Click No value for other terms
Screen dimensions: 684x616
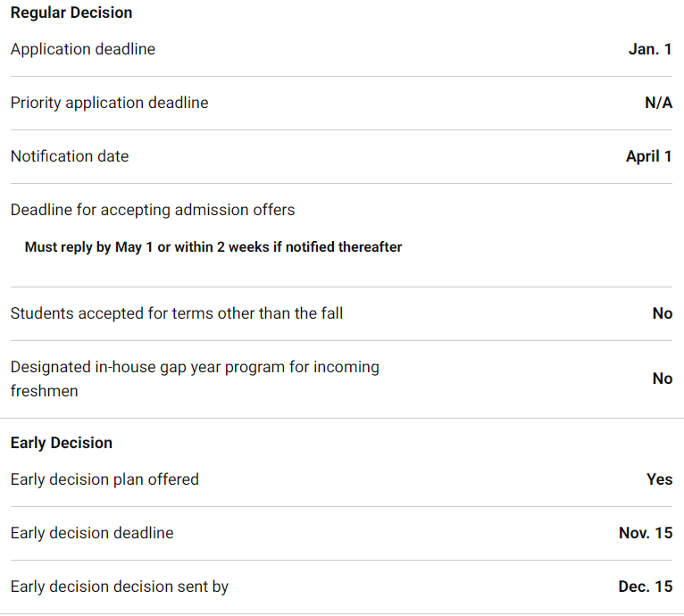[x=663, y=313]
